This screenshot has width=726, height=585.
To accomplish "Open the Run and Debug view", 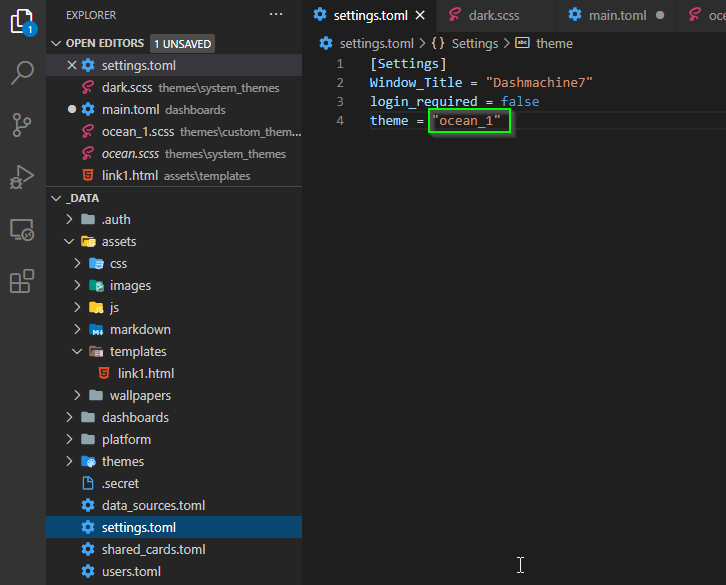I will (x=22, y=177).
